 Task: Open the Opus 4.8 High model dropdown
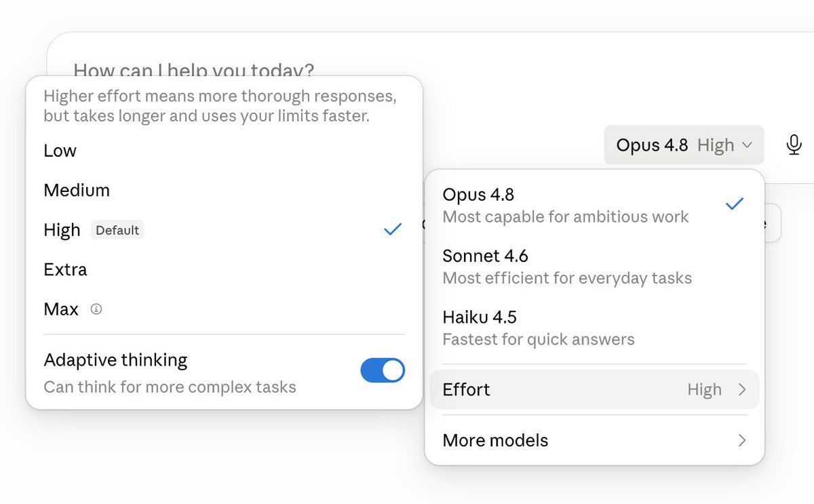coord(684,145)
